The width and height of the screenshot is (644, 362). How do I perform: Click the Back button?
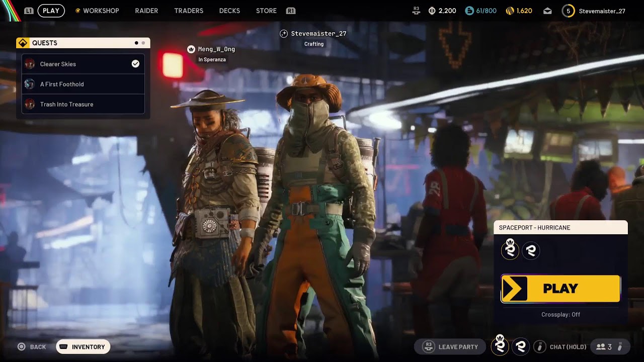(38, 347)
